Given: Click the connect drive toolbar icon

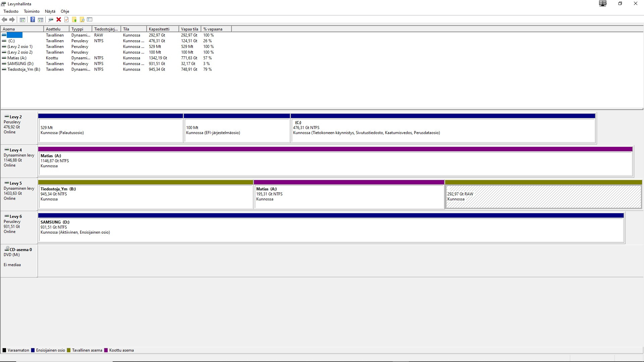Looking at the screenshot, I should pyautogui.click(x=51, y=20).
